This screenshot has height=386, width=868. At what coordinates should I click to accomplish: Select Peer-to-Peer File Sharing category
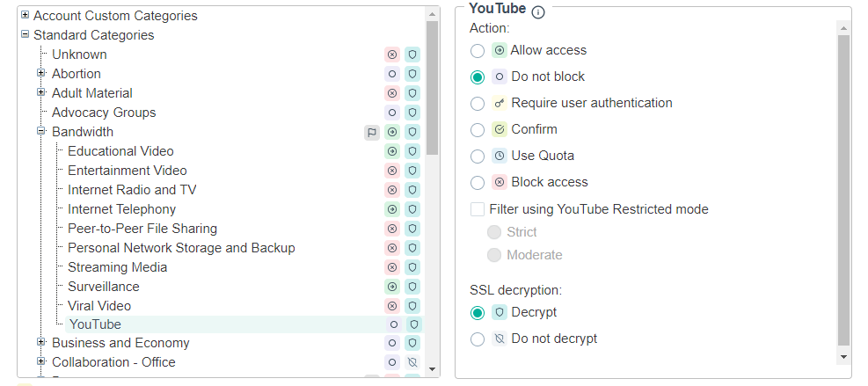point(142,229)
